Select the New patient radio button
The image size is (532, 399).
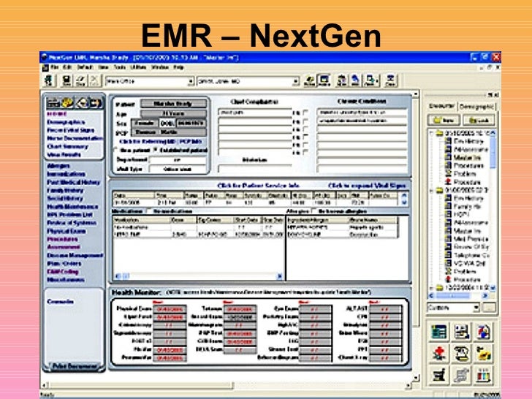[115, 150]
